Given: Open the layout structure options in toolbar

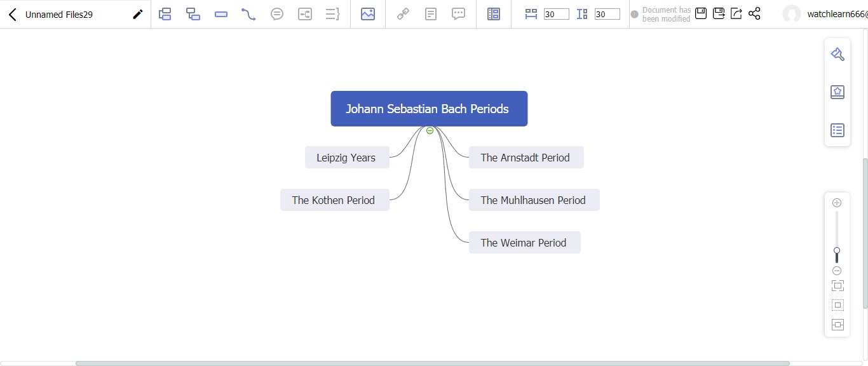Looking at the screenshot, I should pyautogui.click(x=493, y=14).
